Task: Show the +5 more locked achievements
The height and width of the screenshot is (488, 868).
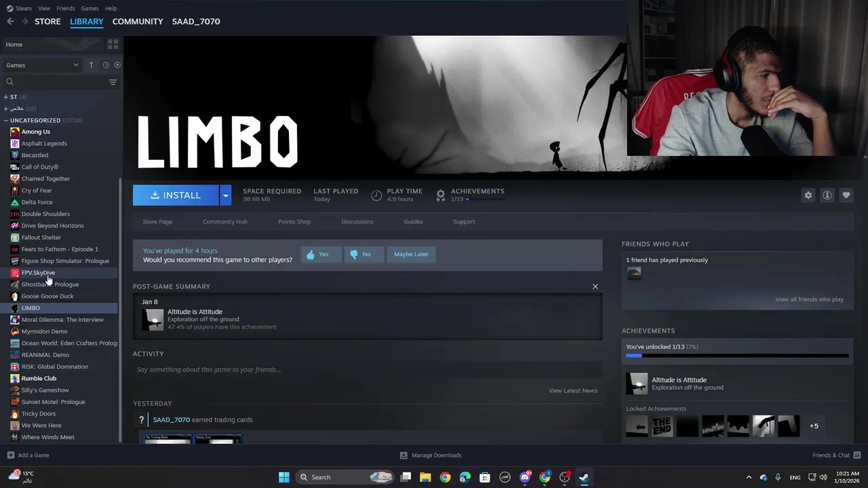Action: 814,426
